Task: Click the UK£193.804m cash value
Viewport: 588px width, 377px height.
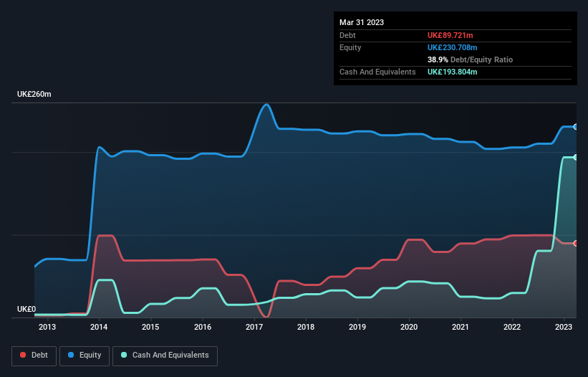Action: 452,72
